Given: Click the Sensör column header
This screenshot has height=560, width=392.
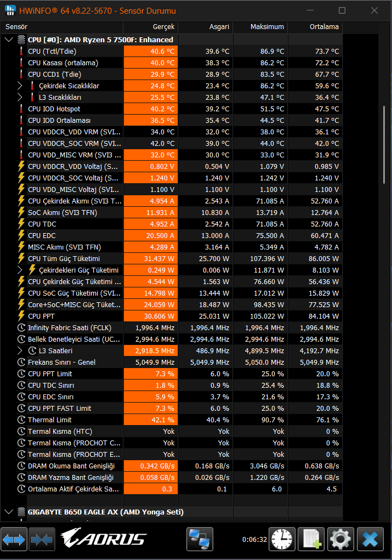Looking at the screenshot, I should (x=62, y=27).
